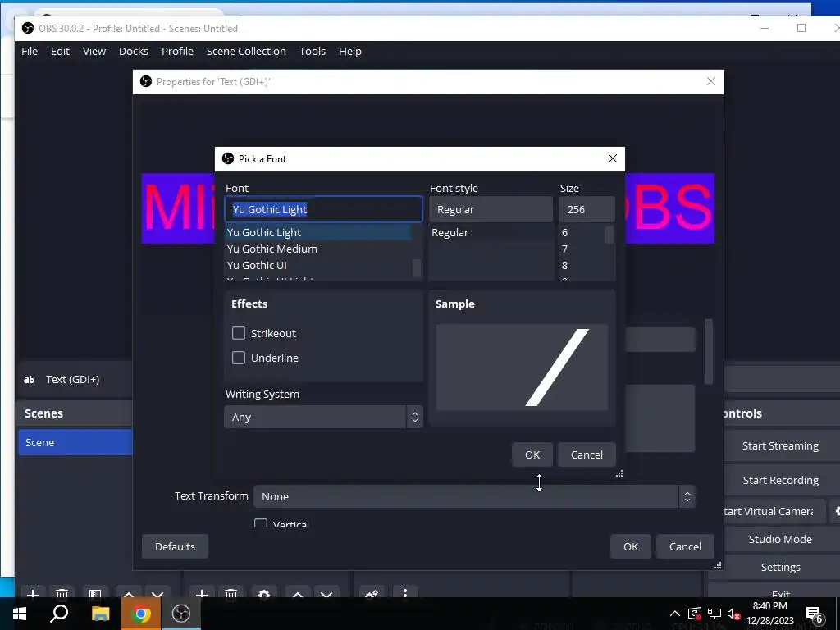Open advanced audio properties gears icon
840x630 pixels.
[372, 593]
